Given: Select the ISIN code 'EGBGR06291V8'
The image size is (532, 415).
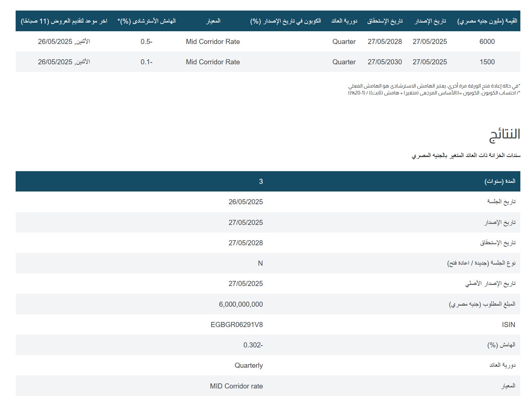Looking at the screenshot, I should click(x=237, y=325).
